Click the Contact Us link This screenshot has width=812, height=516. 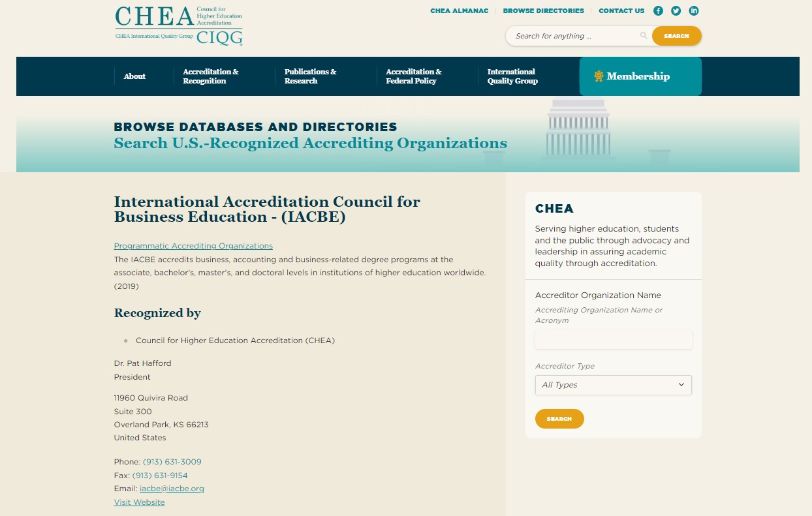click(x=621, y=10)
